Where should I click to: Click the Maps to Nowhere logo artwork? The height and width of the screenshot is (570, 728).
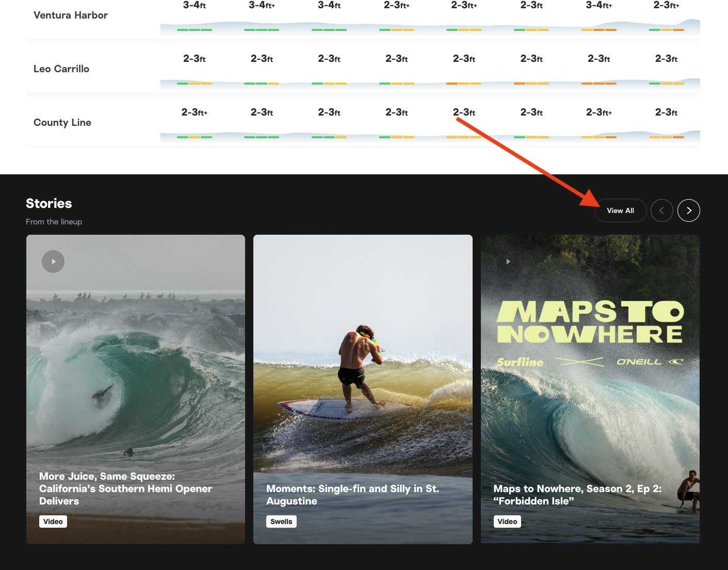590,322
